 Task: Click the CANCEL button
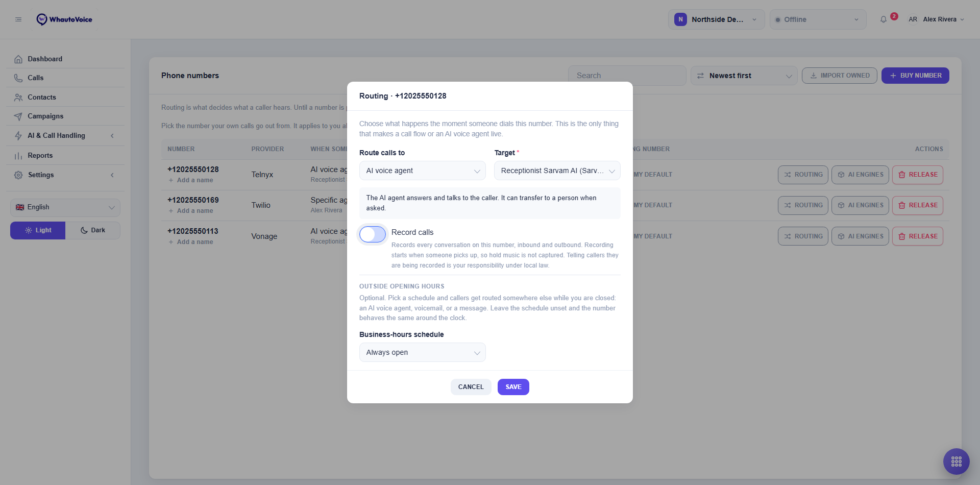(471, 387)
